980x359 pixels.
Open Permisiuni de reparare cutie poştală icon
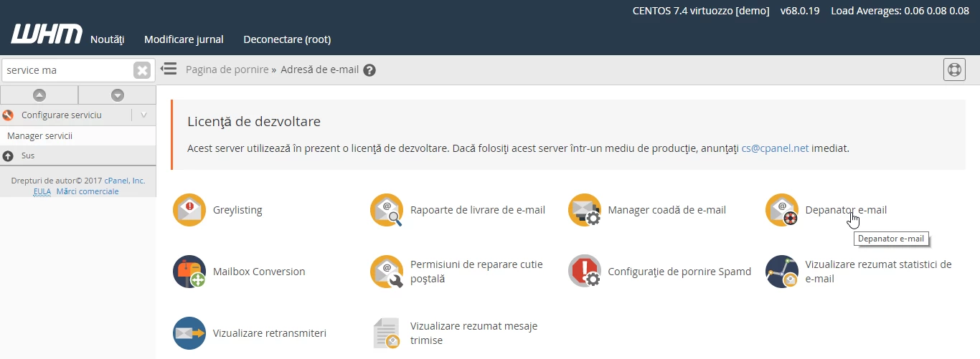click(387, 272)
